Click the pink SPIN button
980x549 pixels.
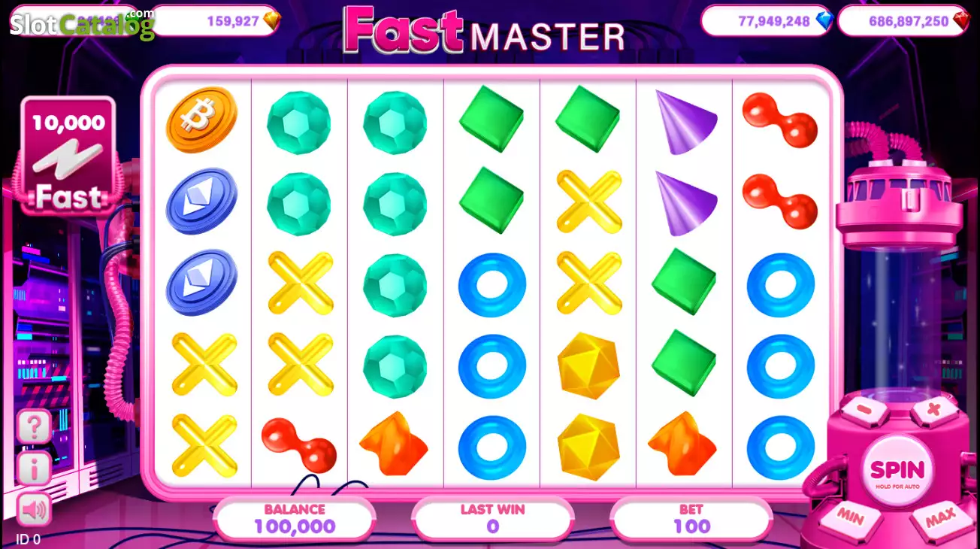pyautogui.click(x=897, y=472)
